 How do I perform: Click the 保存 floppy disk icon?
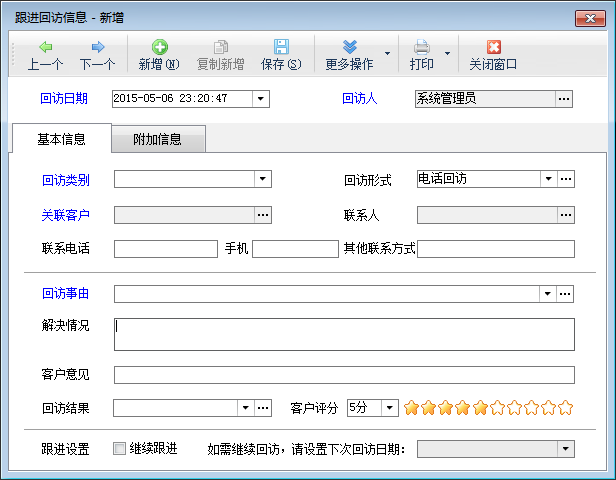(x=281, y=47)
